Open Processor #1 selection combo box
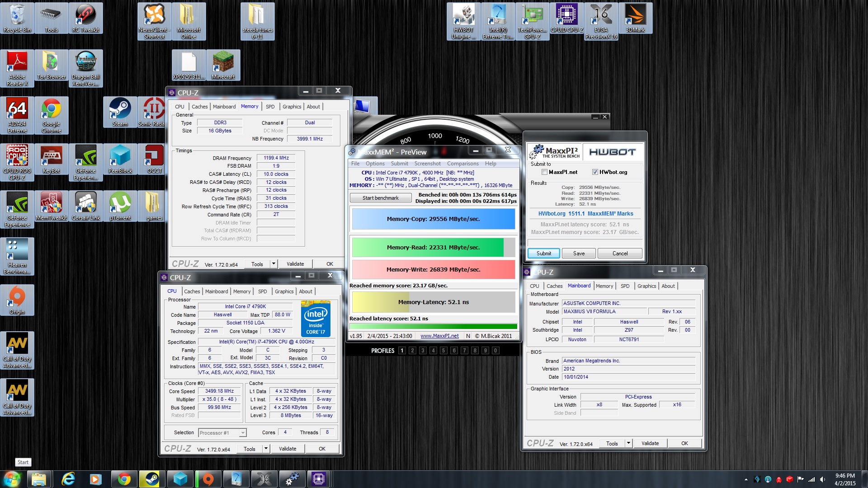The image size is (868, 488). click(x=222, y=433)
